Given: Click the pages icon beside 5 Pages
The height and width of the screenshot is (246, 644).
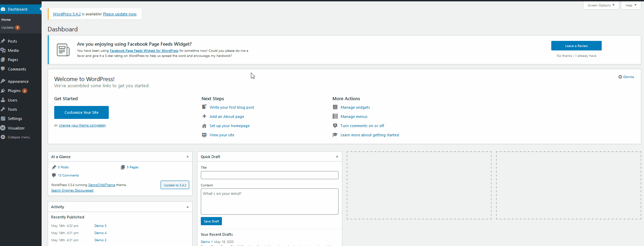Looking at the screenshot, I should click(x=123, y=167).
